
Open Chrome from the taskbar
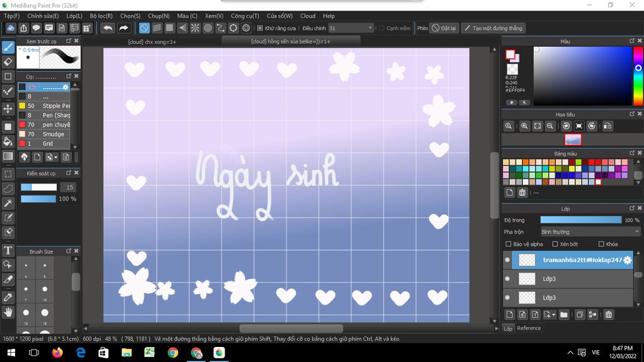(x=173, y=353)
